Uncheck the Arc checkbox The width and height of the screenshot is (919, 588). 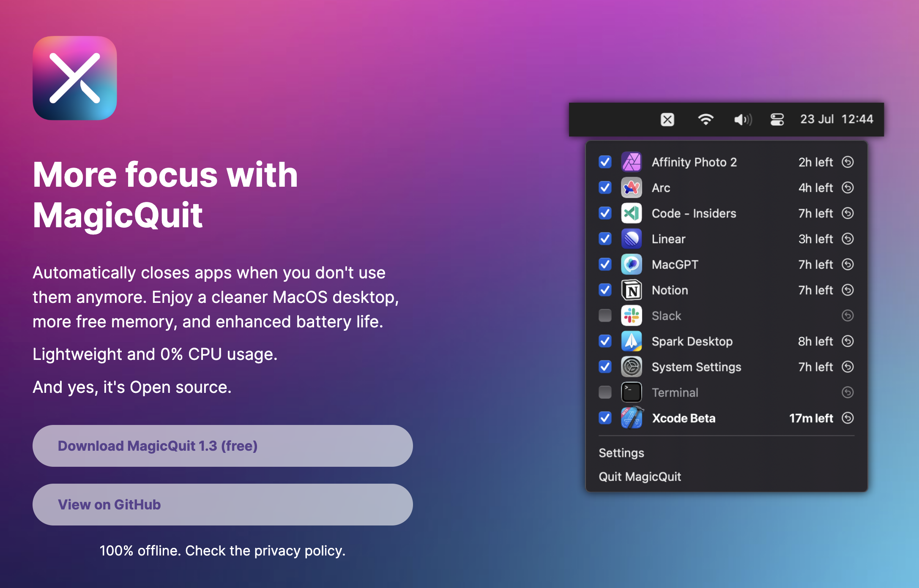click(x=605, y=188)
